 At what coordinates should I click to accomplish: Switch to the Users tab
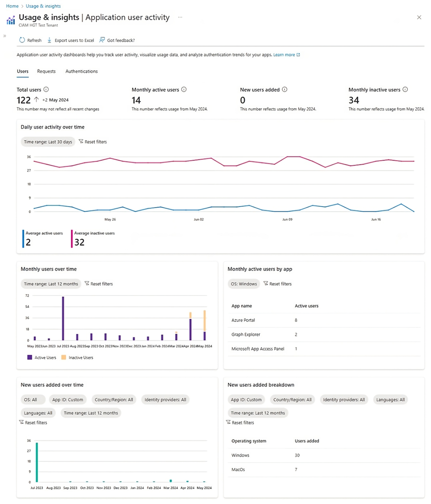coord(23,71)
